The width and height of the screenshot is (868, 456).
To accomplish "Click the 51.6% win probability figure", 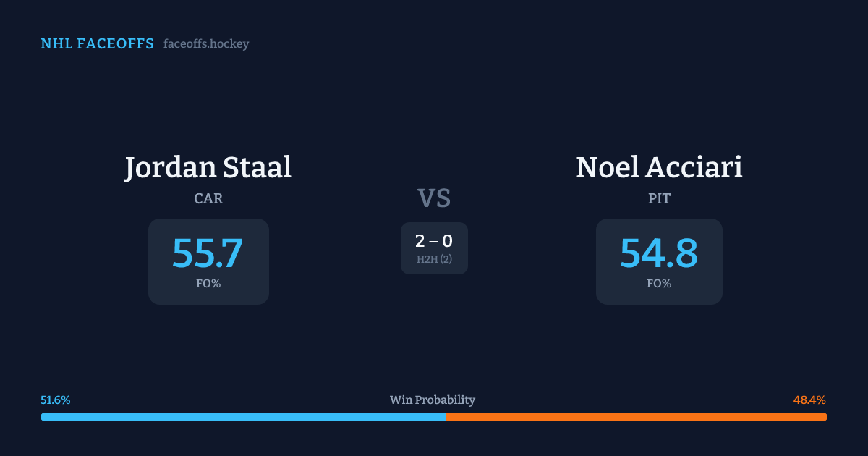I will click(x=56, y=400).
